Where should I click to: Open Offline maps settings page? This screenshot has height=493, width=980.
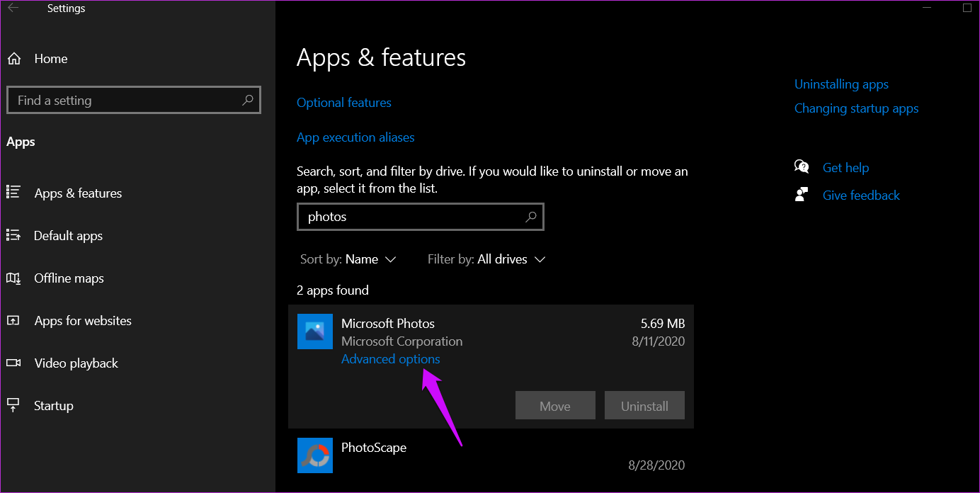(x=69, y=278)
